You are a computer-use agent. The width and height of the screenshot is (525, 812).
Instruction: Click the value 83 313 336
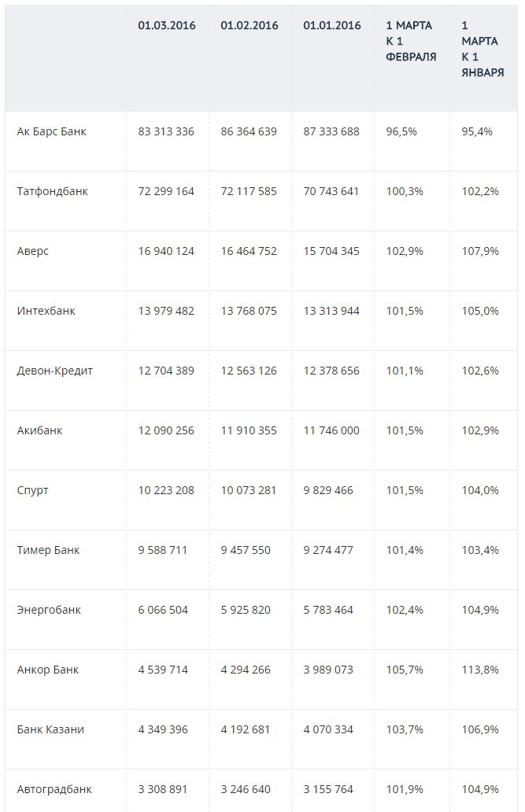tap(166, 131)
